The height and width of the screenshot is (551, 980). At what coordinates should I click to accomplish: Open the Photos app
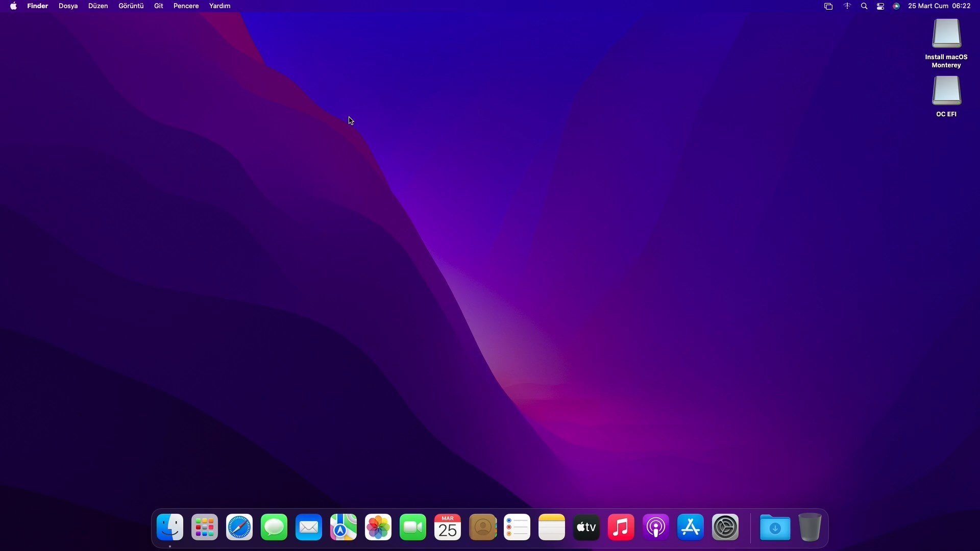click(x=378, y=528)
